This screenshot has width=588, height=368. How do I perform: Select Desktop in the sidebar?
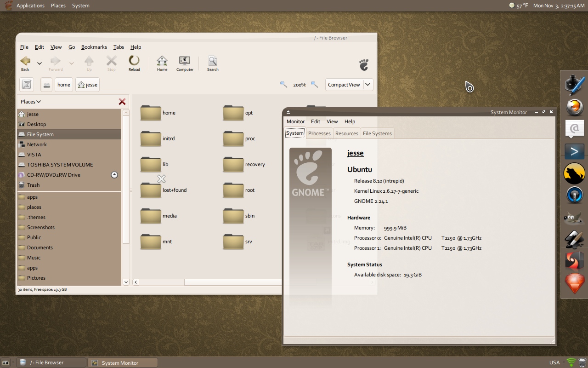pos(69,124)
